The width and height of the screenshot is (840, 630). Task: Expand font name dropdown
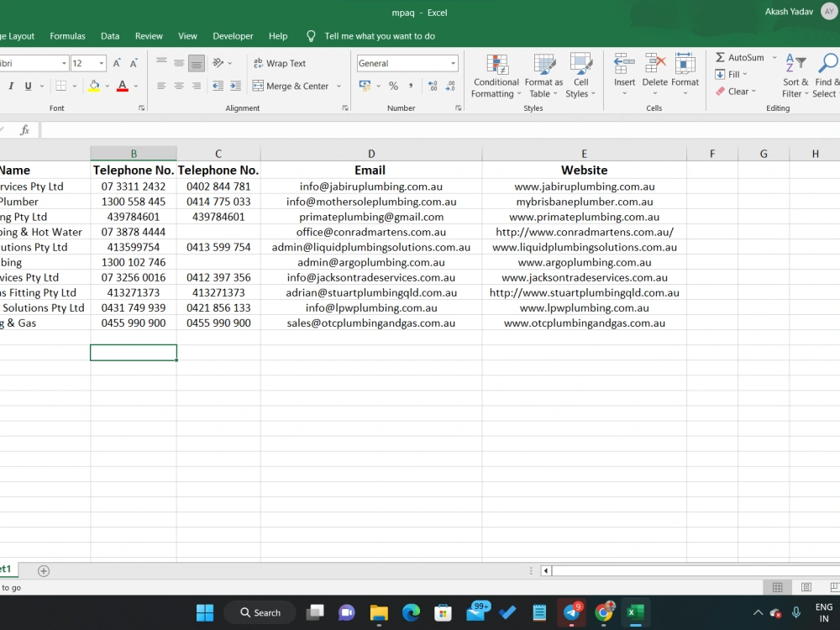click(64, 63)
